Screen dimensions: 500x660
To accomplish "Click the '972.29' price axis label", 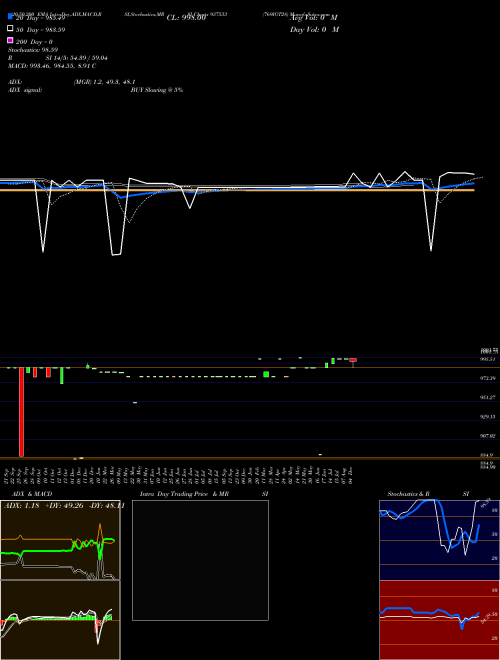I will pos(488,378).
